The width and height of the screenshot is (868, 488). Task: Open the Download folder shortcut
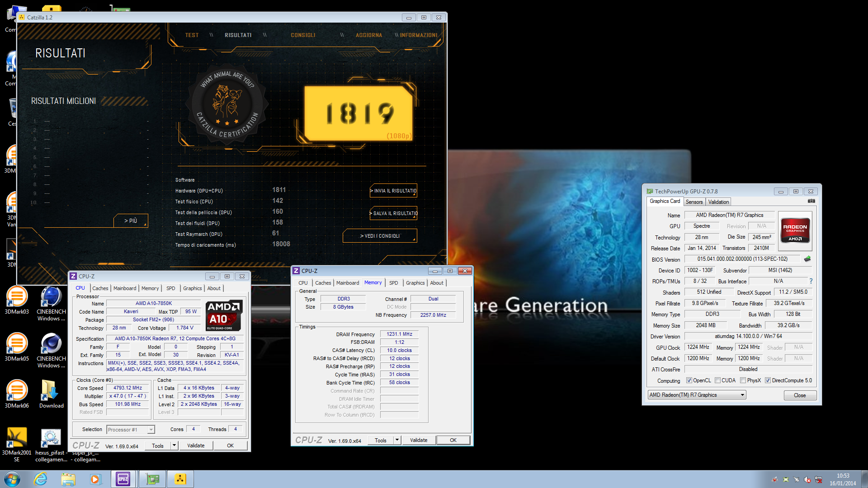click(x=51, y=394)
